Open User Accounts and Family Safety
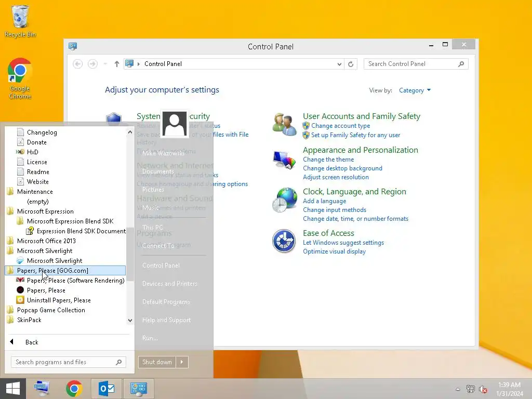Screen dimensions: 532x399 coord(362,116)
